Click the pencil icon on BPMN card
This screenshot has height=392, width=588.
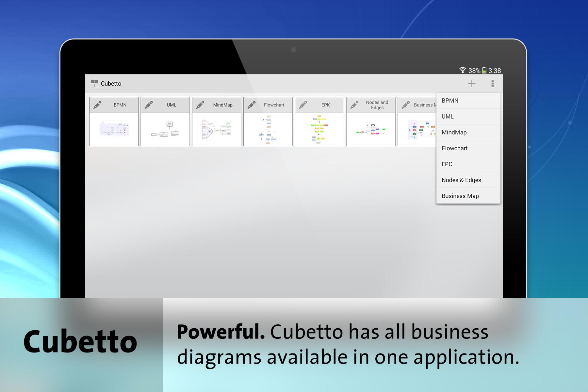coord(97,105)
